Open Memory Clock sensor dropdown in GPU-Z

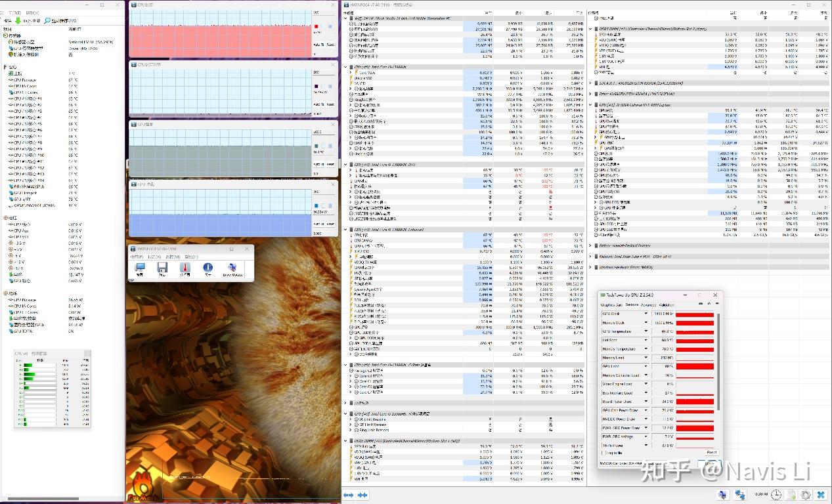646,323
